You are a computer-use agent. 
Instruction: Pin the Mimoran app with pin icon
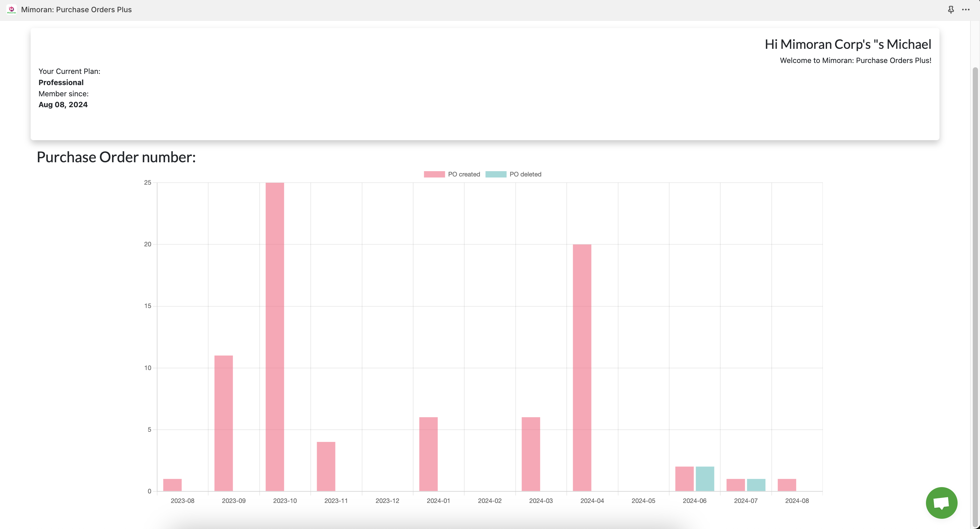pos(951,10)
